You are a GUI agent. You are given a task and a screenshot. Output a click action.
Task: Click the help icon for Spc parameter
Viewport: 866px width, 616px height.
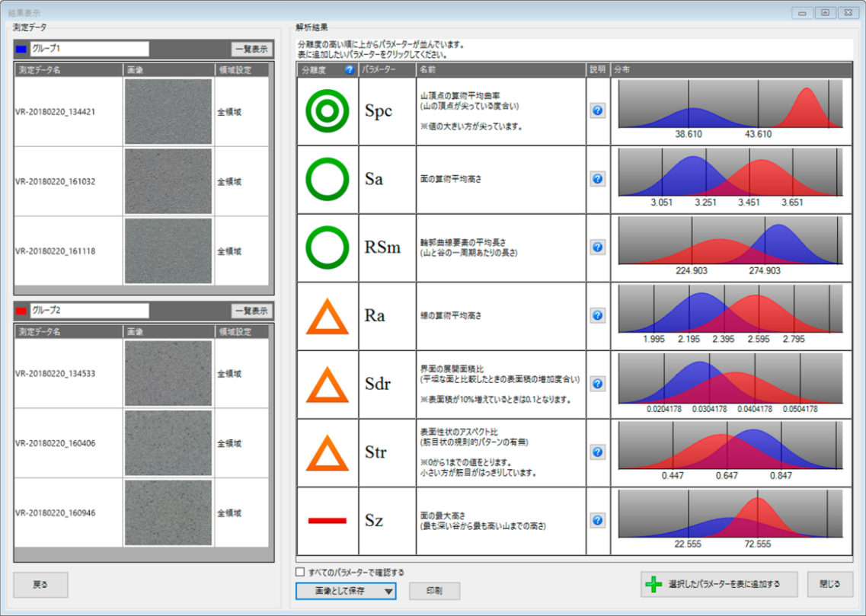[598, 111]
